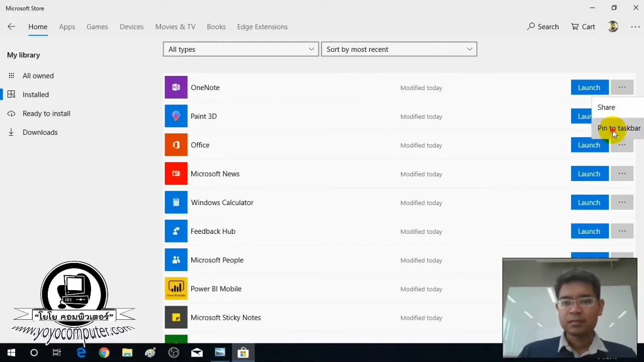Click the OneNote app icon
This screenshot has height=362, width=644.
click(176, 87)
